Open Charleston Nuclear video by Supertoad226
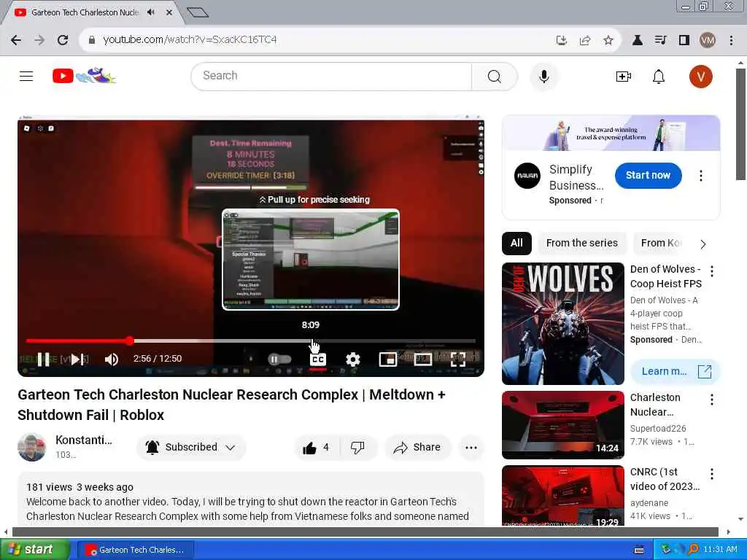Screen dimensions: 747x560 coord(562,425)
